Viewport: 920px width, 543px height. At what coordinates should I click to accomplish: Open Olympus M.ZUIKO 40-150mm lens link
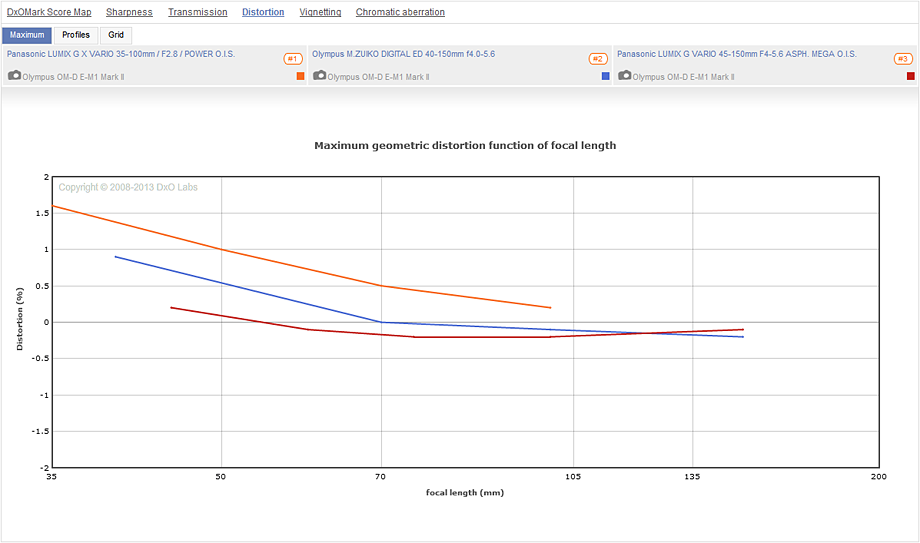pyautogui.click(x=403, y=54)
